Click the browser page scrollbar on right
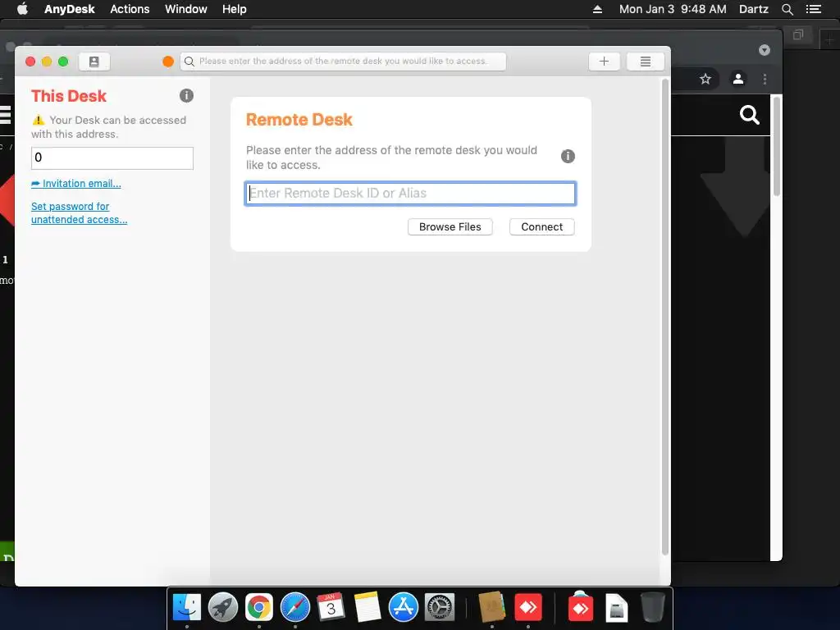840x630 pixels. click(776, 148)
